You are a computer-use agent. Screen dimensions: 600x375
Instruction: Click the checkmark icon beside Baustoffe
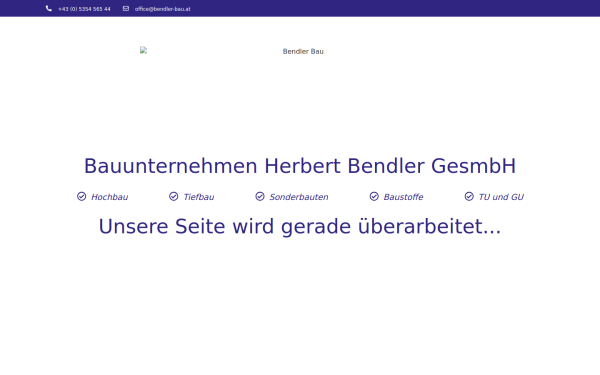point(374,196)
